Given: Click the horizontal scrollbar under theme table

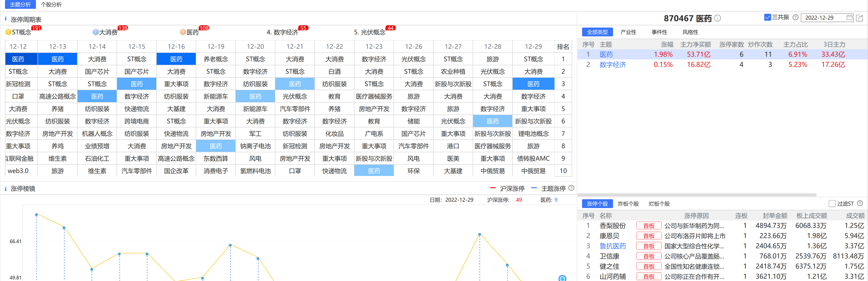Looking at the screenshot, I should click(x=697, y=195).
